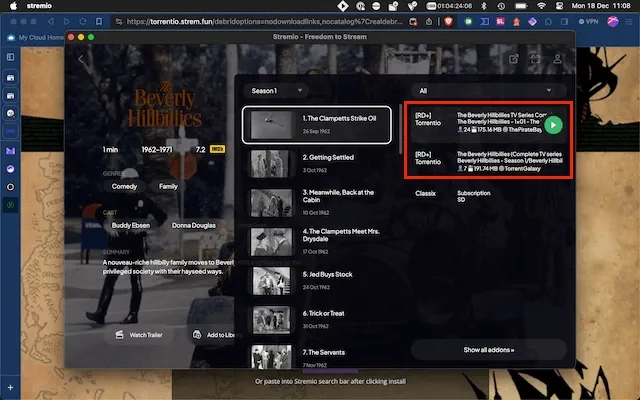Open the stremio menu in the menu bar
Screen dimensions: 640x400
point(39,6)
